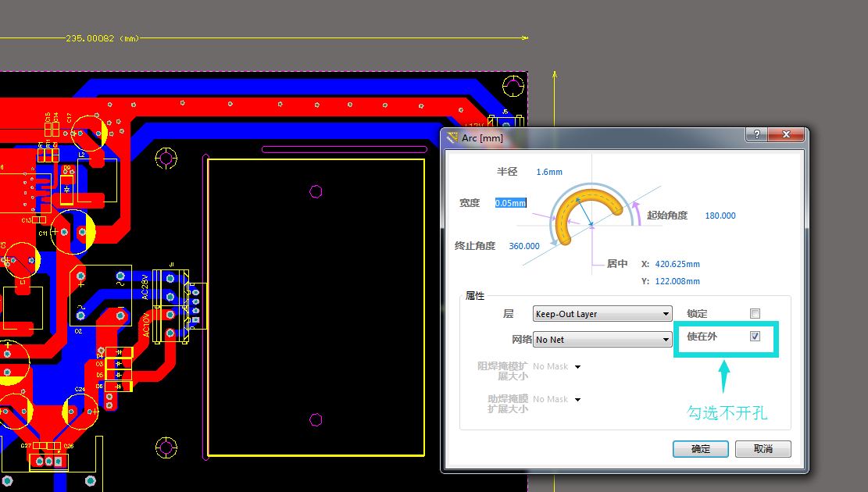The image size is (868, 492).
Task: Select the magenta slot outline above yellow rectangle
Action: point(344,149)
